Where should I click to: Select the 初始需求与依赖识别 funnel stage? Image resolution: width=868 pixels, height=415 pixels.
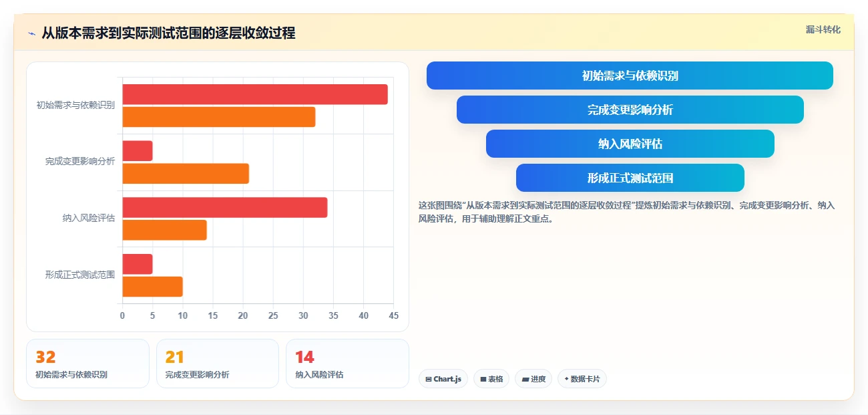[x=630, y=76]
